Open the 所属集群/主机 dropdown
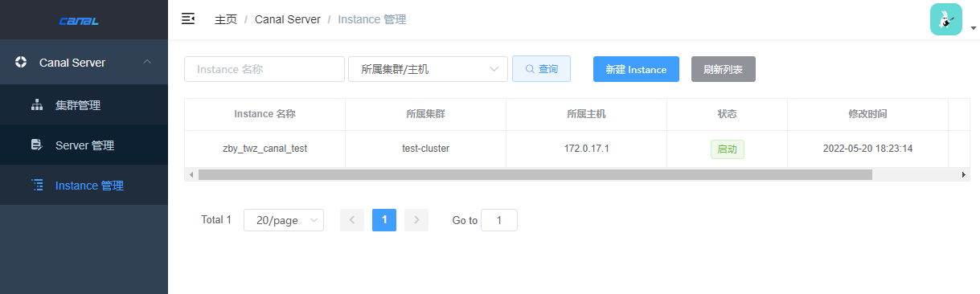Screen dimensions: 980x294 point(428,69)
